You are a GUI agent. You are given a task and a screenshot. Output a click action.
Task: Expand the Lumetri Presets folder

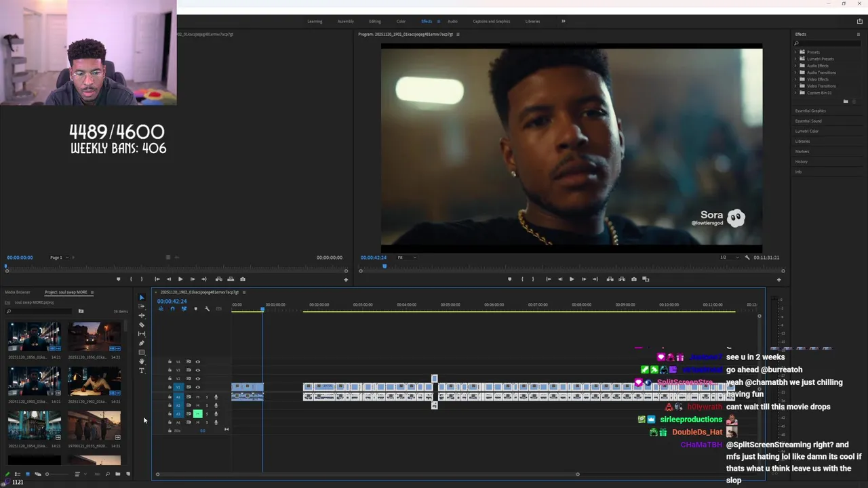[x=796, y=59]
